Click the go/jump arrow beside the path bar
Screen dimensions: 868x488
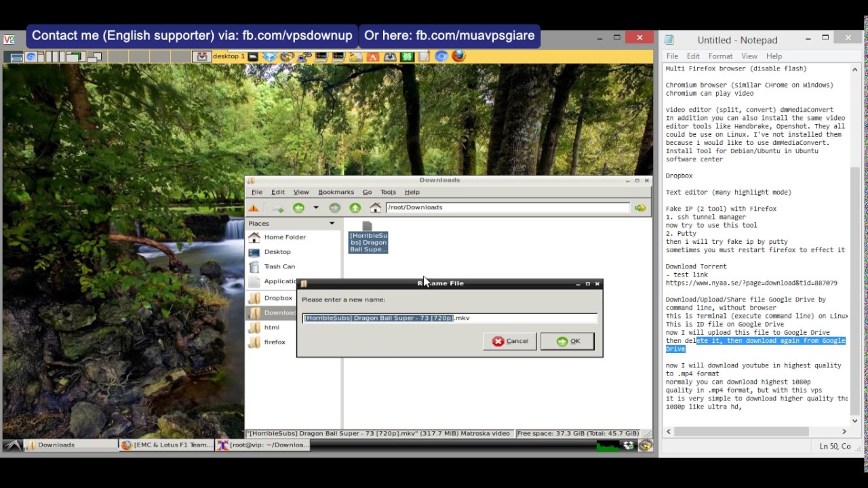tap(640, 207)
